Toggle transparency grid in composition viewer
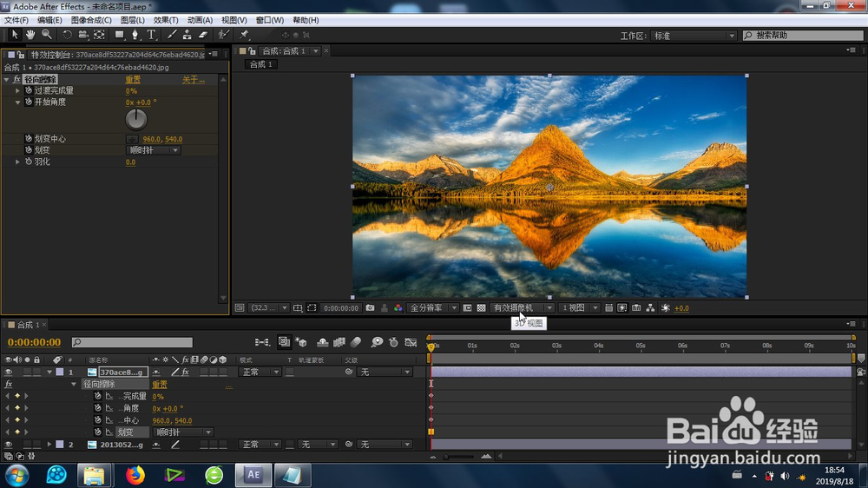This screenshot has width=868, height=488. 482,308
